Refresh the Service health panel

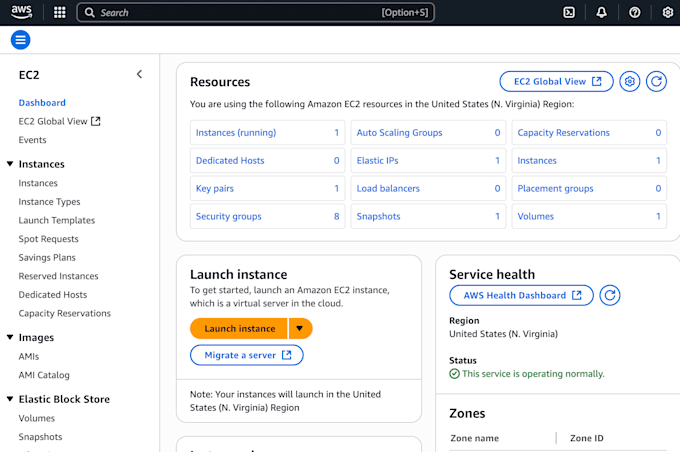pos(610,295)
